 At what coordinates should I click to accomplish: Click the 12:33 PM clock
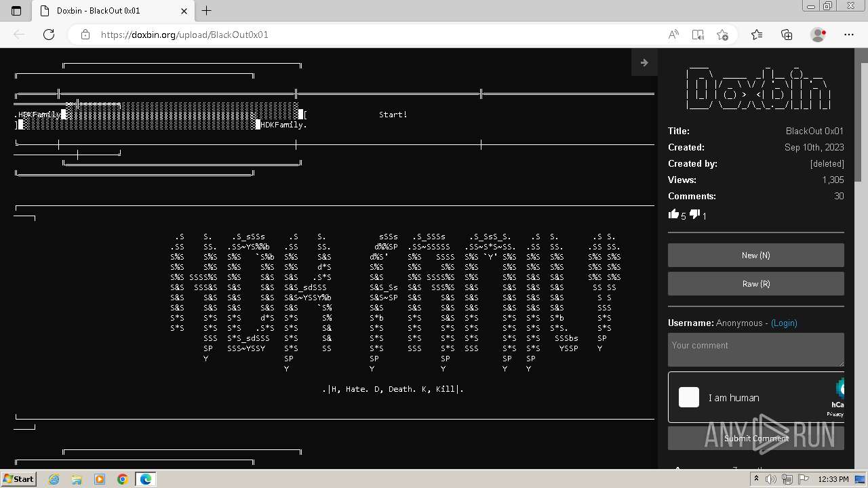point(833,479)
